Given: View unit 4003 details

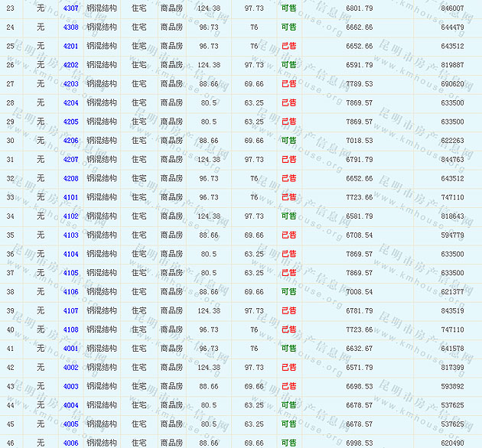Looking at the screenshot, I should pos(70,386).
